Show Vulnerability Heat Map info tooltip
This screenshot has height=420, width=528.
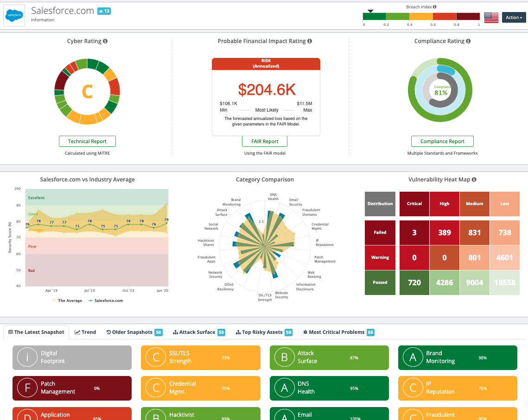pyautogui.click(x=474, y=180)
